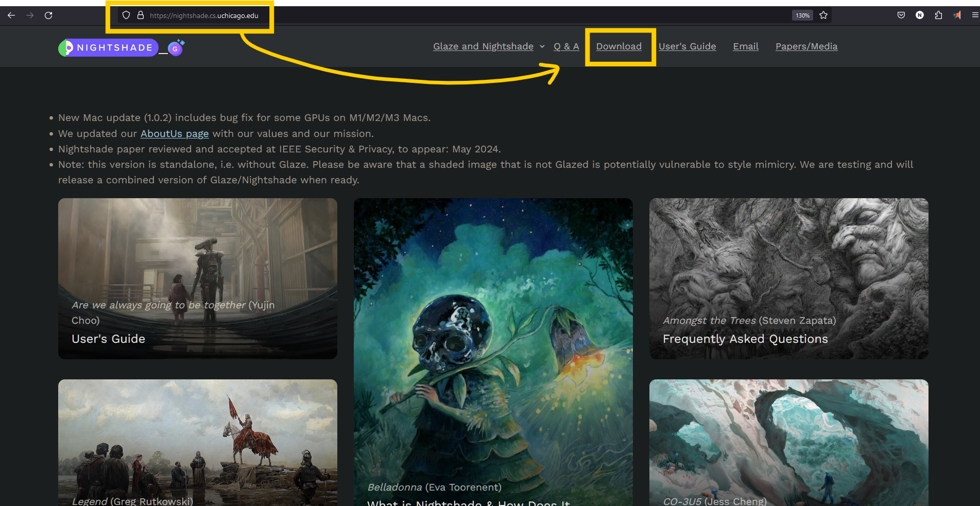Open the round N extension icon
980x506 pixels.
click(x=920, y=15)
